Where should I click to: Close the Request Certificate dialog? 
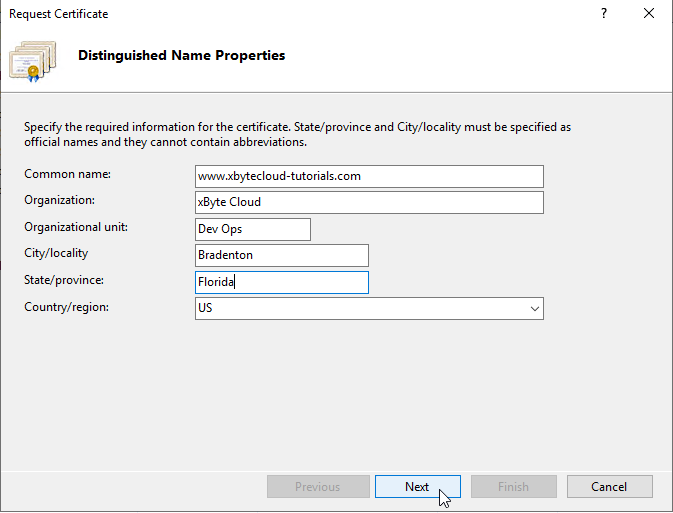[649, 14]
